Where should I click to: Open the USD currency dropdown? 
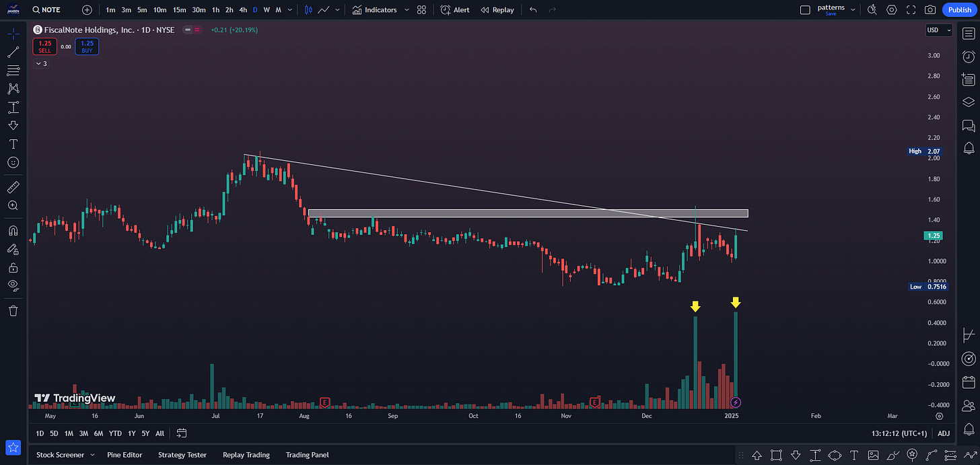point(939,30)
